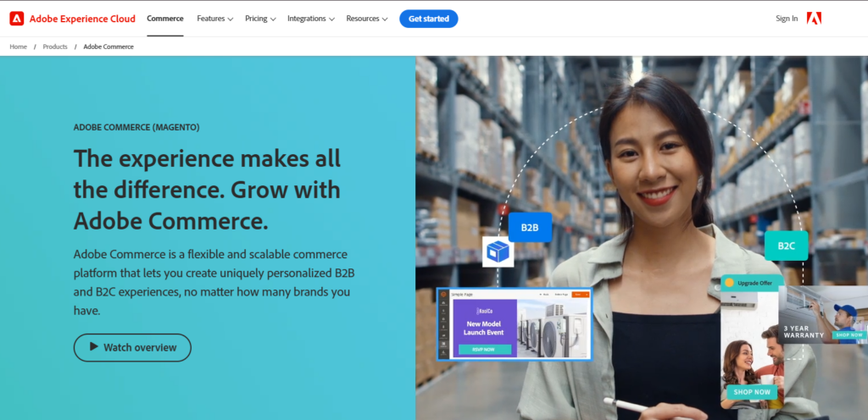The image size is (868, 420).
Task: Expand the Integrations dropdown menu
Action: 310,19
